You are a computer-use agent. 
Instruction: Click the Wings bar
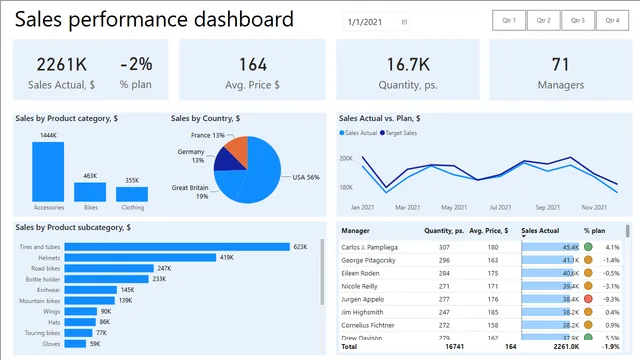click(81, 311)
